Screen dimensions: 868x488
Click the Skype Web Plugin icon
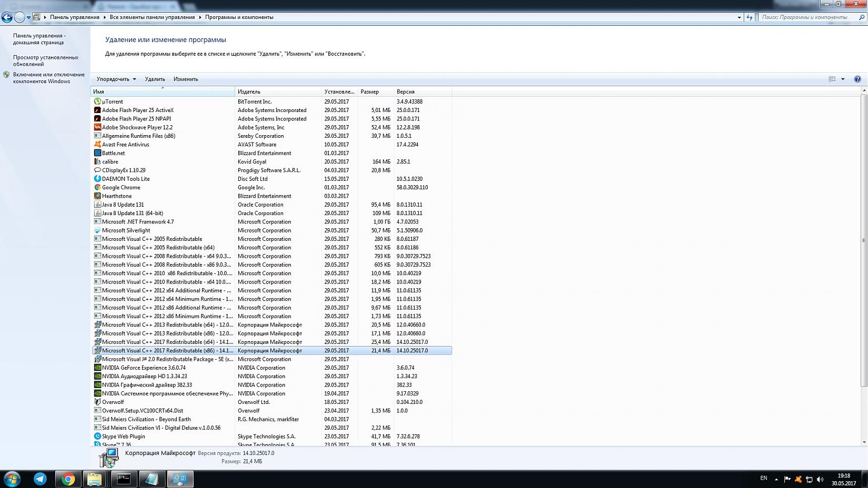[97, 436]
